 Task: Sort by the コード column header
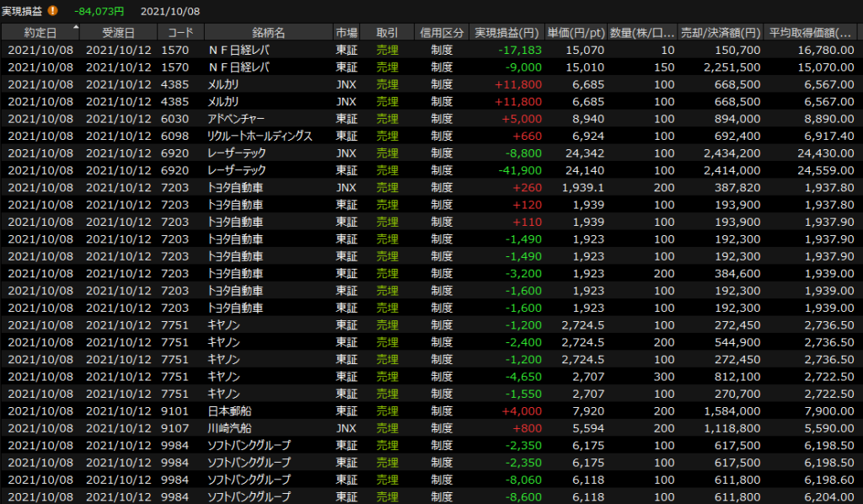pyautogui.click(x=180, y=33)
